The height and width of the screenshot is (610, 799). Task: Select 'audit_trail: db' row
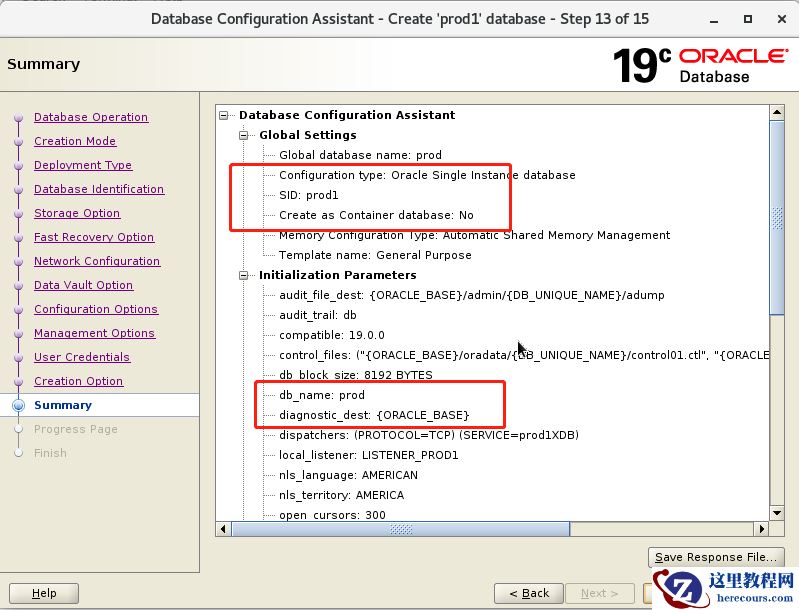click(317, 315)
